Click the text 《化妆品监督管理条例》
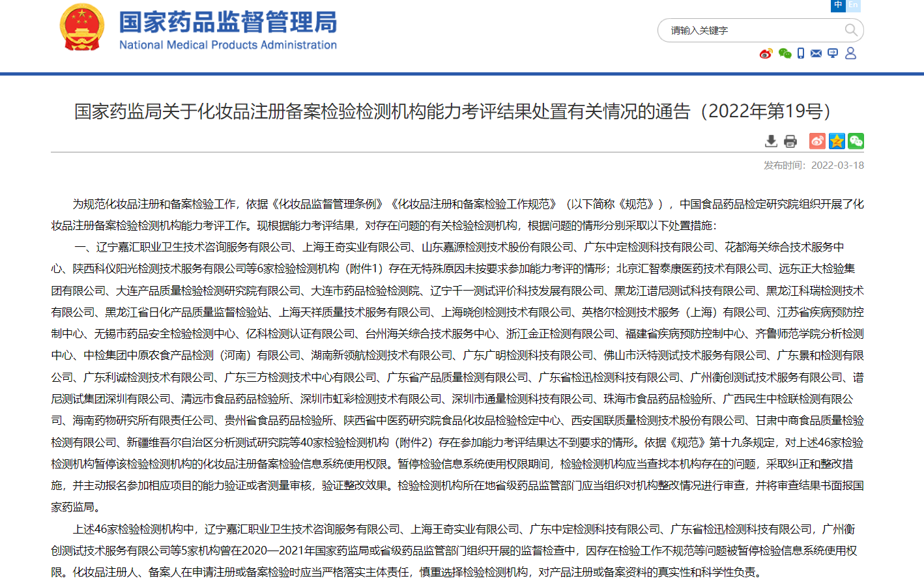 tap(328, 204)
